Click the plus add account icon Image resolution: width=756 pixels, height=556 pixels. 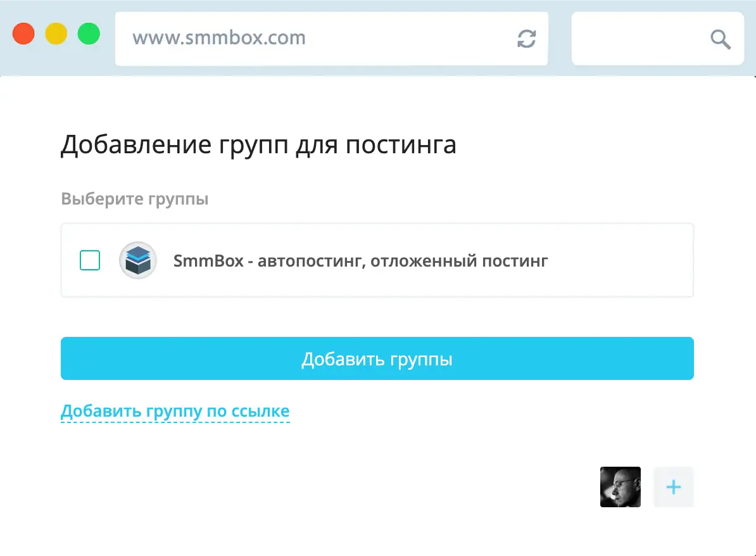coord(674,487)
